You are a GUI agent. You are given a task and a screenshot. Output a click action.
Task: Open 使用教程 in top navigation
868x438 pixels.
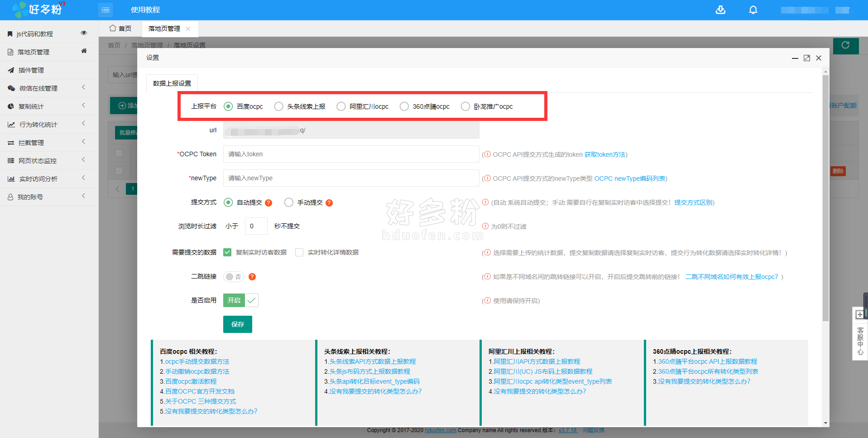[x=145, y=10]
